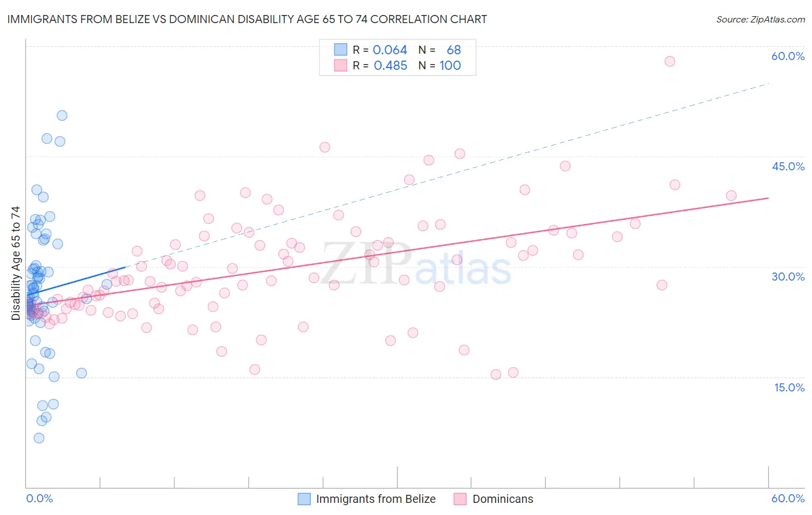812x515 pixels.
Task: Click the ZIPatlas watermark in chart center
Action: [x=416, y=264]
